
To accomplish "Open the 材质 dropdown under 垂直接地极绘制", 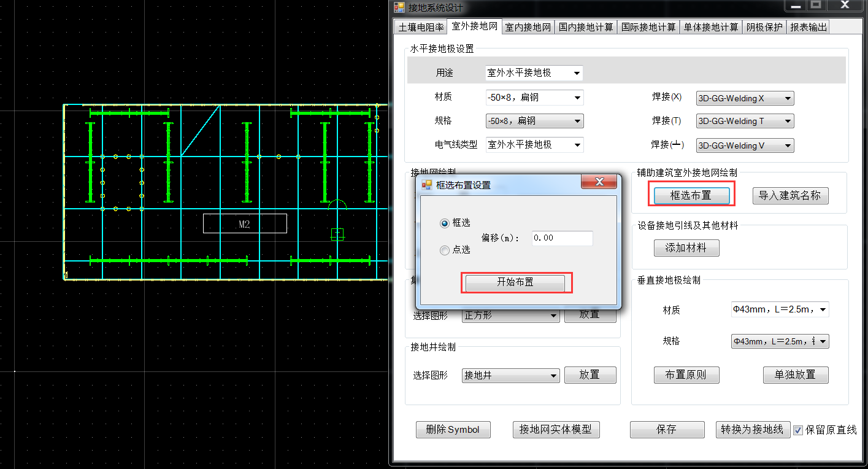I will 780,309.
